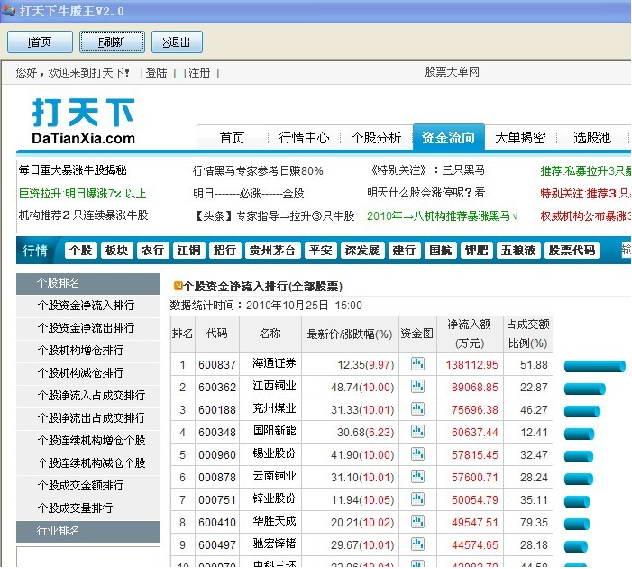Open fund chart icon for 驰宏锌锗

[x=418, y=544]
